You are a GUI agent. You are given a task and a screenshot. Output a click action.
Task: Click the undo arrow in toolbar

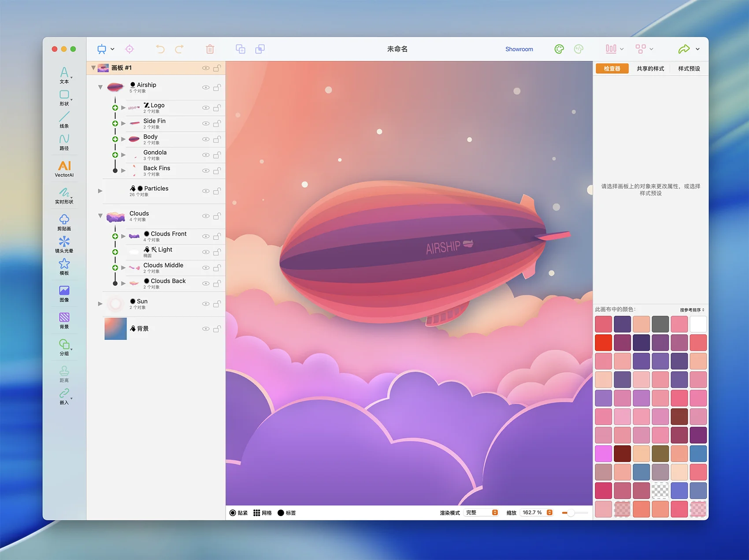point(160,49)
